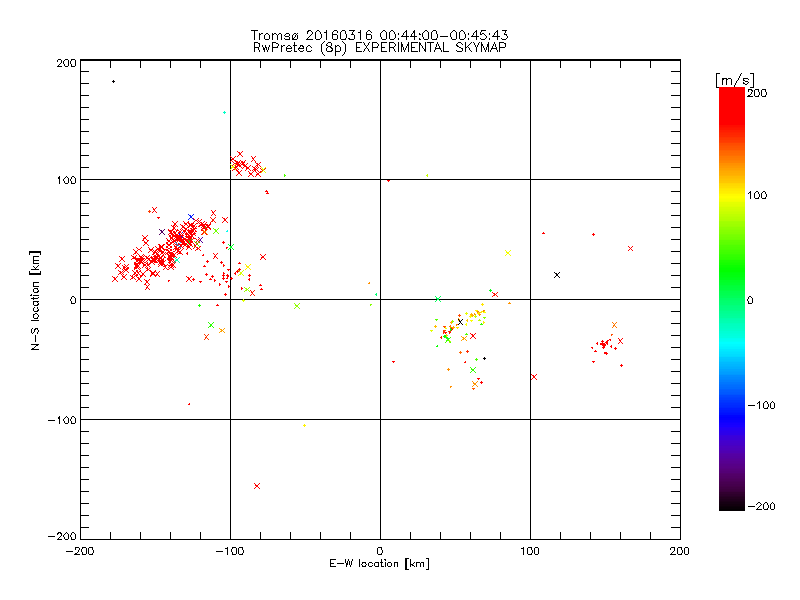Select the colorbar '100' tick label
The width and height of the screenshot is (800, 600).
[757, 195]
